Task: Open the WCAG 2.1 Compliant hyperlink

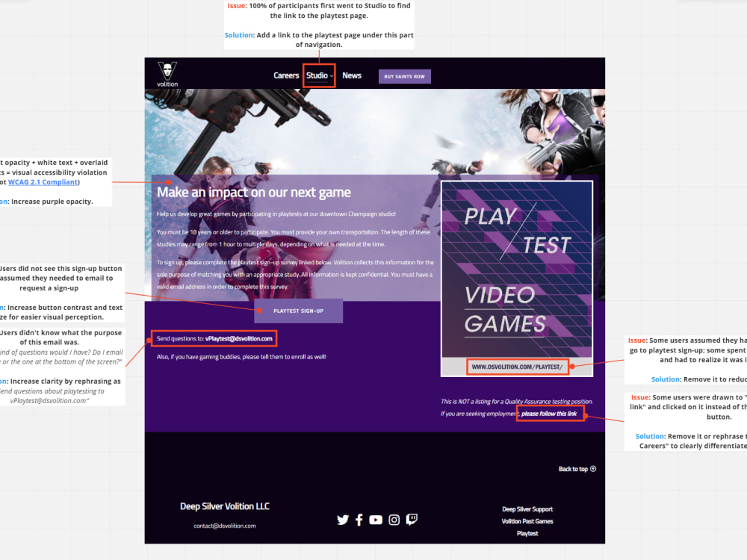Action: coord(43,182)
